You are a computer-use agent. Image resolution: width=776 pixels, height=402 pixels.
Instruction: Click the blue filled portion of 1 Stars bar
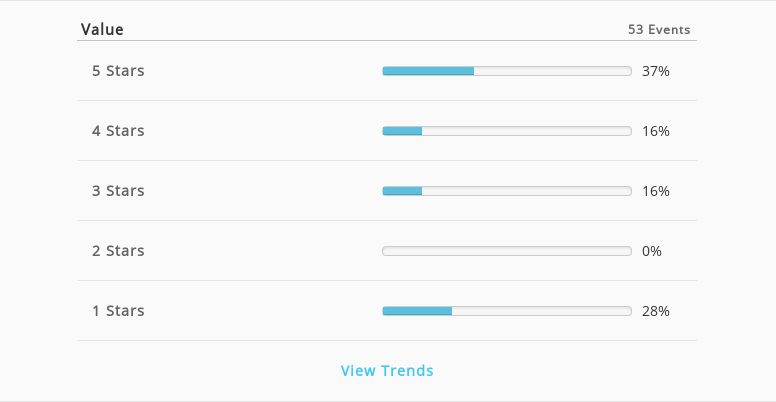pos(417,311)
